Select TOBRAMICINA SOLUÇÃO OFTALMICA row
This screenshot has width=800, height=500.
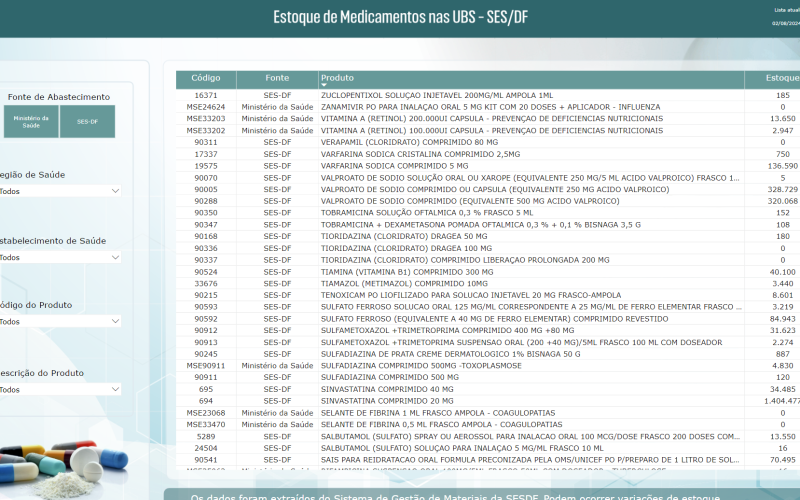[488, 213]
